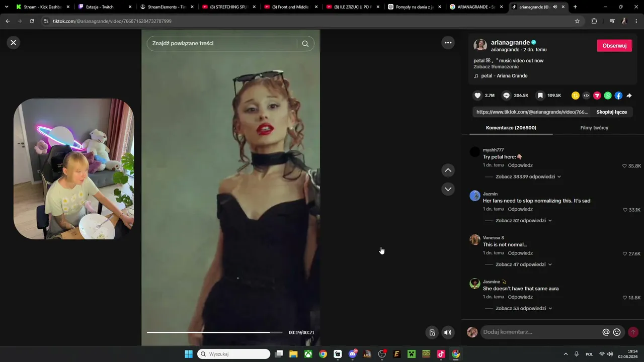Open a new browser tab with plus
Viewport: 644px width, 362px height.
click(575, 7)
